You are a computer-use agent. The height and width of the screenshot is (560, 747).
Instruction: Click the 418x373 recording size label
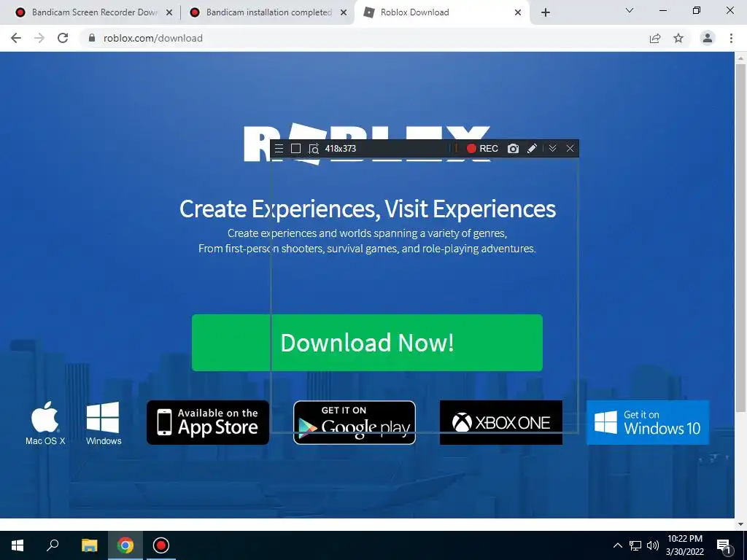coord(341,149)
